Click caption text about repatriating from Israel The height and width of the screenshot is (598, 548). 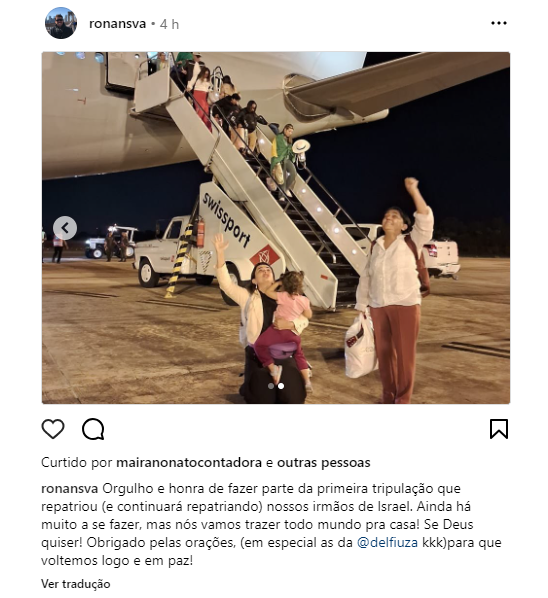pyautogui.click(x=271, y=524)
